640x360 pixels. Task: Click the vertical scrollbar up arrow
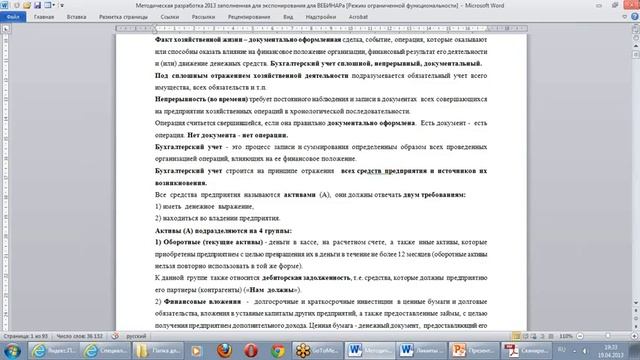click(x=636, y=45)
